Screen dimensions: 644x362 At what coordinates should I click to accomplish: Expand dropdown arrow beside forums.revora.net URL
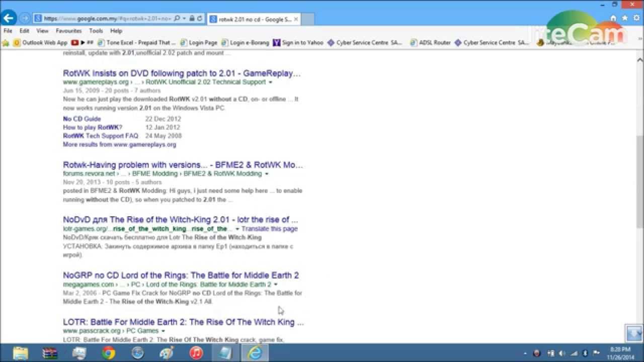point(267,174)
